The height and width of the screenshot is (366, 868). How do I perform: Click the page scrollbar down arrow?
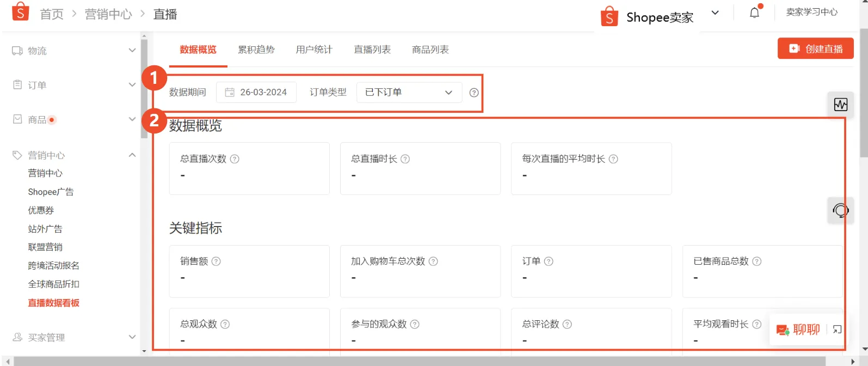click(864, 349)
